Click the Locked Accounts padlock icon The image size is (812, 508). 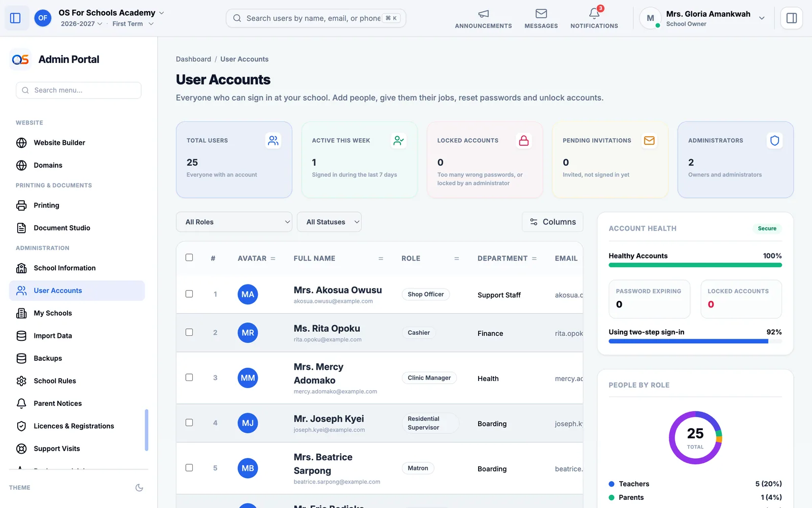[x=524, y=141]
